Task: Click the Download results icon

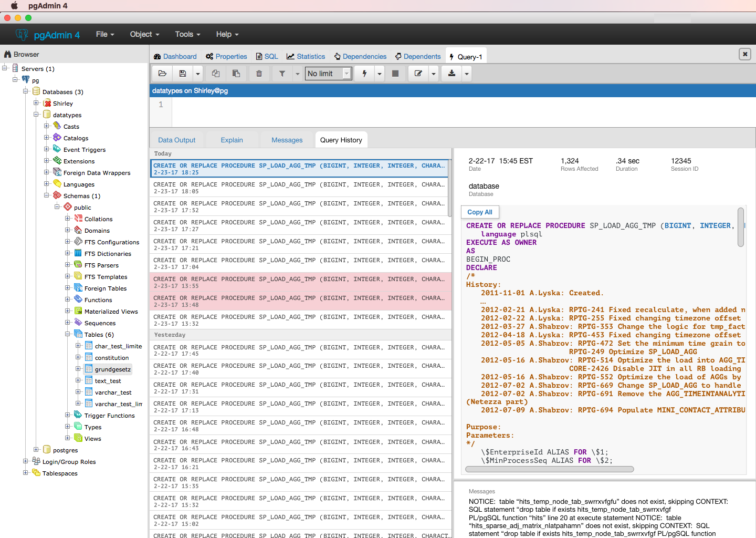Action: tap(451, 74)
